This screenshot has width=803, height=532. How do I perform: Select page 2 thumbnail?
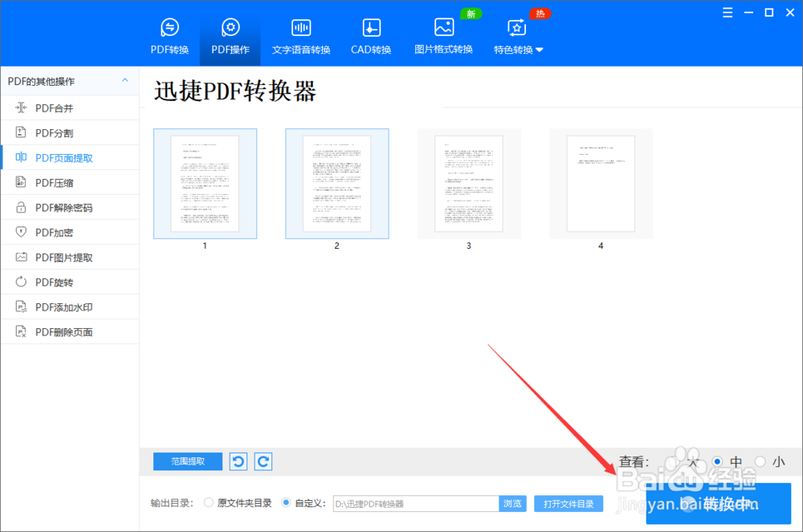pyautogui.click(x=337, y=184)
